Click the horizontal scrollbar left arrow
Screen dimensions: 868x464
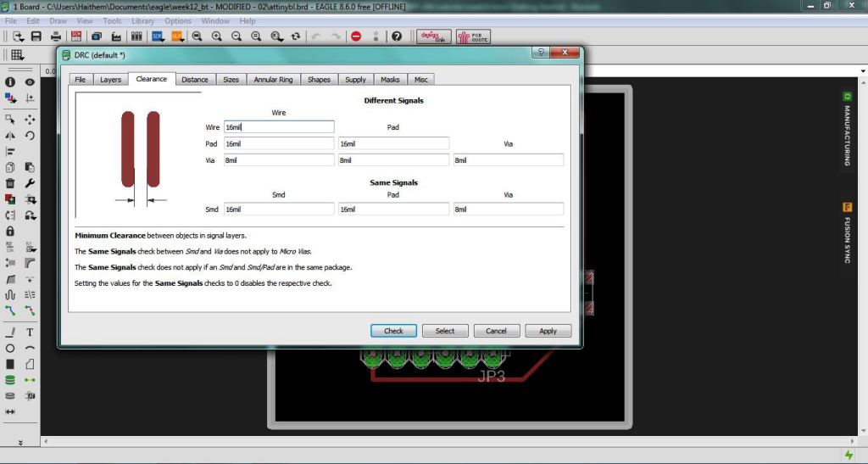46,441
